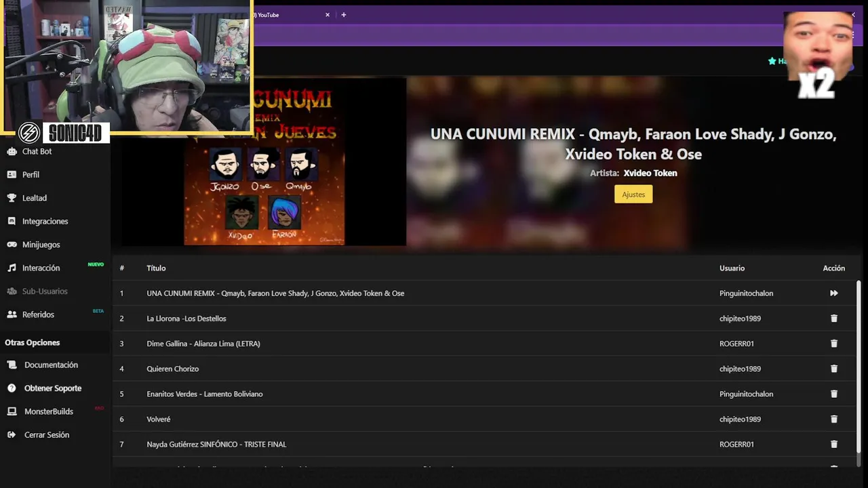Click the Otras Opciones section heading

pos(33,342)
